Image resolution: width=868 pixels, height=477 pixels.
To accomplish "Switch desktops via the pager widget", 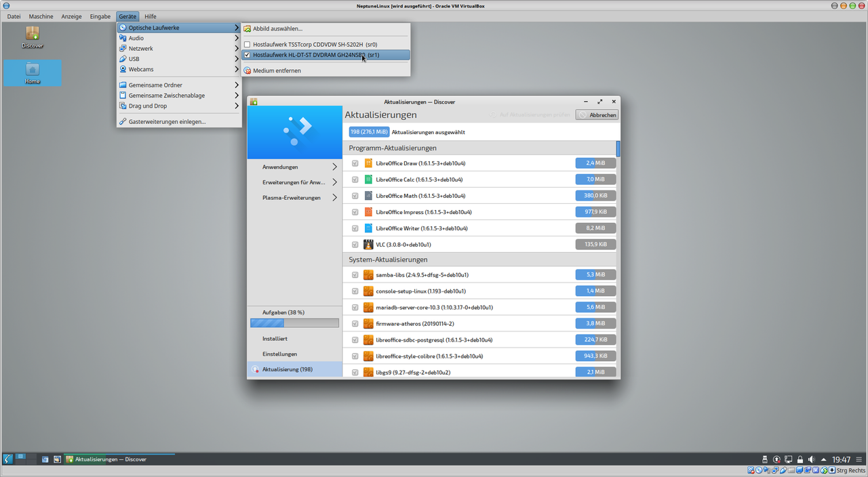I will click(26, 459).
